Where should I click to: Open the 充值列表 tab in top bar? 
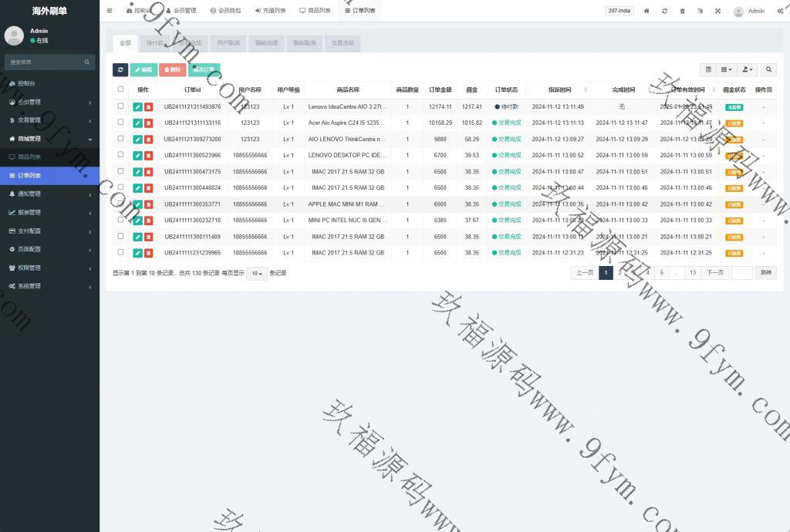270,11
